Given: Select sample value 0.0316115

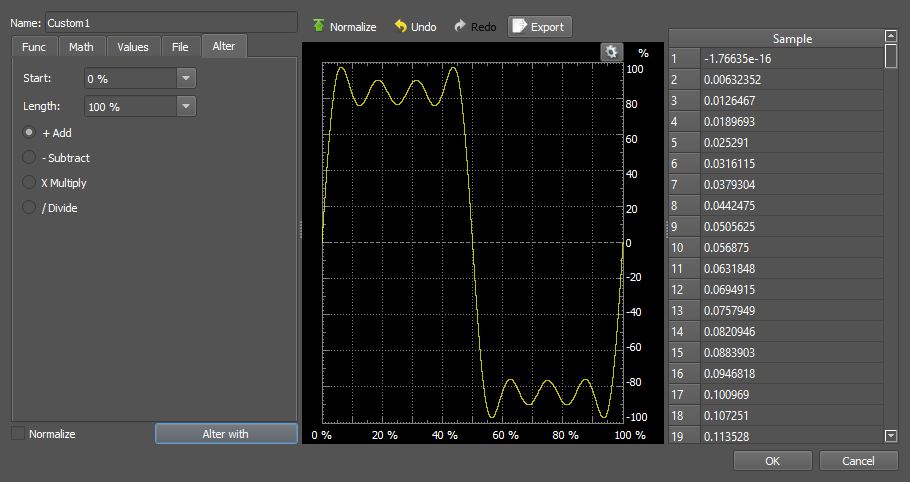Looking at the screenshot, I should [792, 163].
